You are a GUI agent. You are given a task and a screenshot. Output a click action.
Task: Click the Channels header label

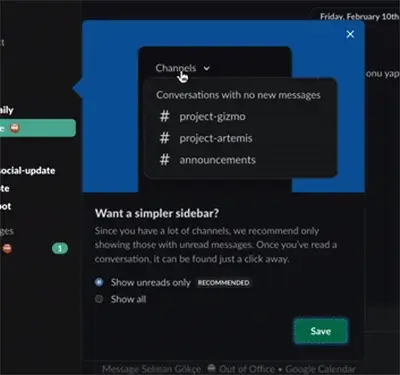click(x=176, y=68)
